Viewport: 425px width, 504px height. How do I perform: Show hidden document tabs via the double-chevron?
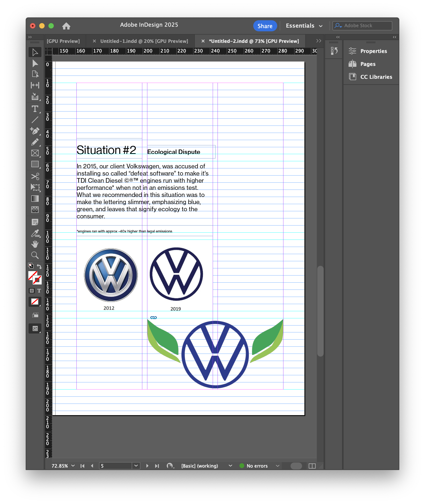click(x=319, y=41)
